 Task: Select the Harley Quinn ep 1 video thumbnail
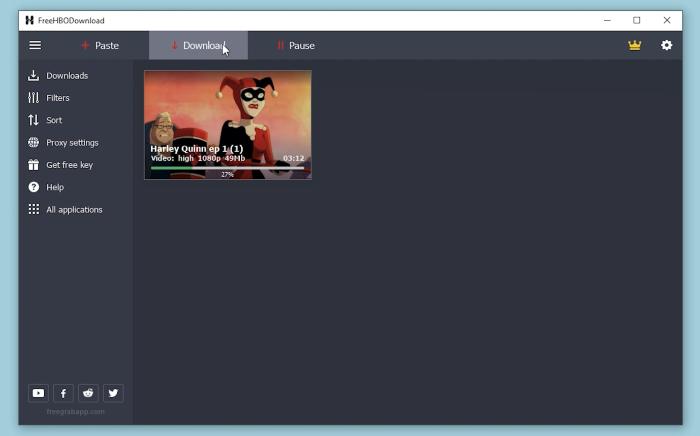(228, 125)
